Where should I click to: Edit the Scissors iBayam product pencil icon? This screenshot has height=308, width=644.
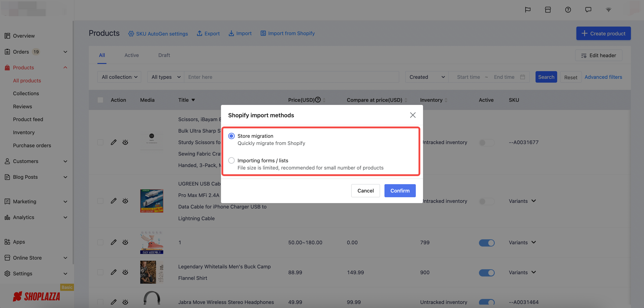coord(113,142)
